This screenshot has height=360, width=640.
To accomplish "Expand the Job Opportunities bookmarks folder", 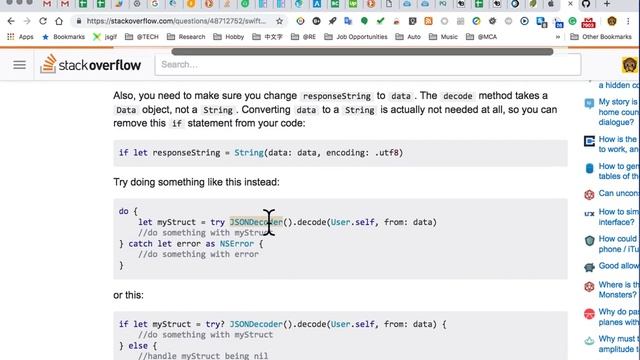I will click(x=356, y=37).
